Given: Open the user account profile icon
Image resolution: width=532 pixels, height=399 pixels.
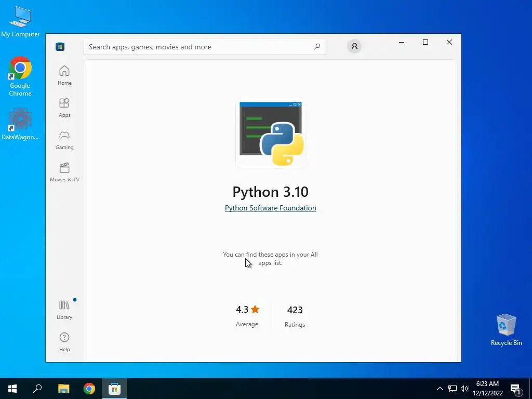Looking at the screenshot, I should click(x=354, y=46).
